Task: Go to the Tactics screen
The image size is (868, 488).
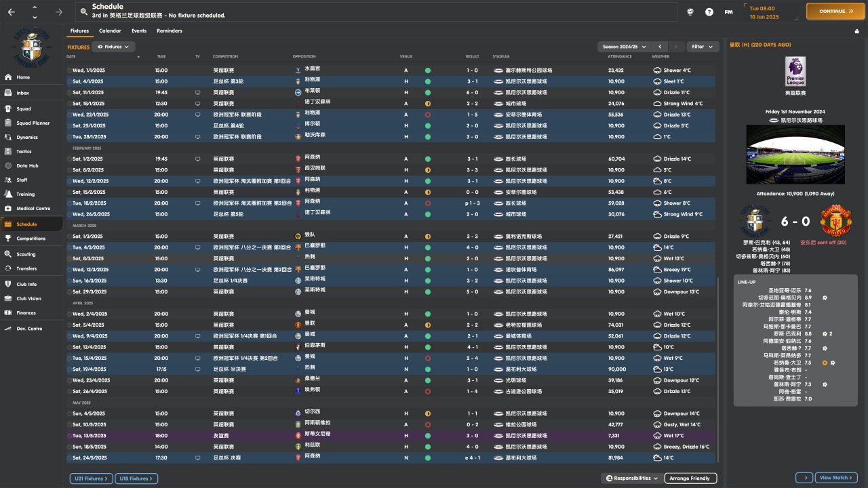Action: [x=24, y=151]
